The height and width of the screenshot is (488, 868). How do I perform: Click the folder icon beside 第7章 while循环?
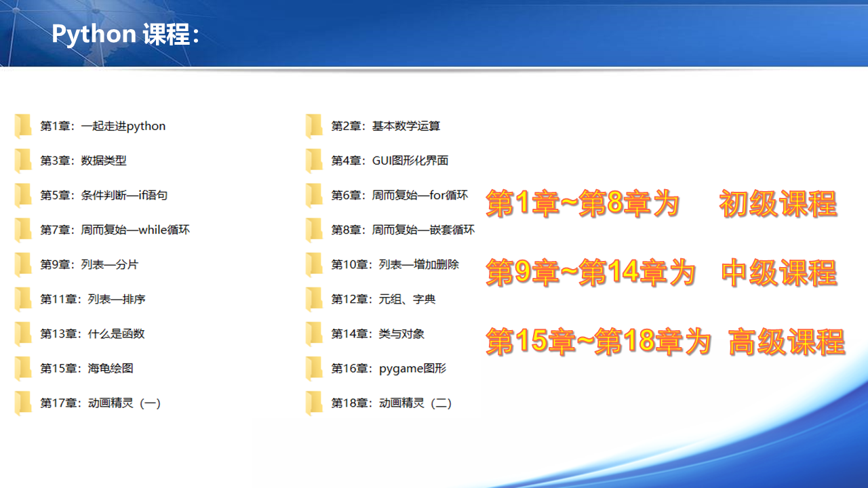22,229
